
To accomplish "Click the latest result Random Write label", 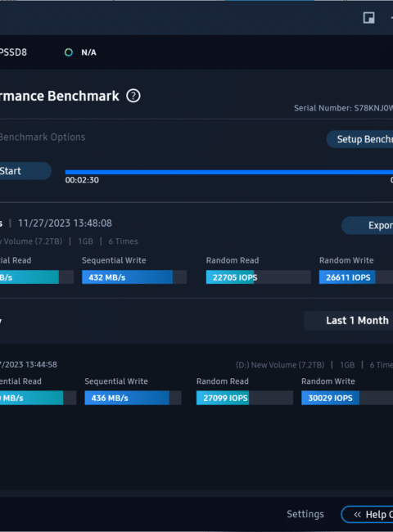I will [346, 260].
